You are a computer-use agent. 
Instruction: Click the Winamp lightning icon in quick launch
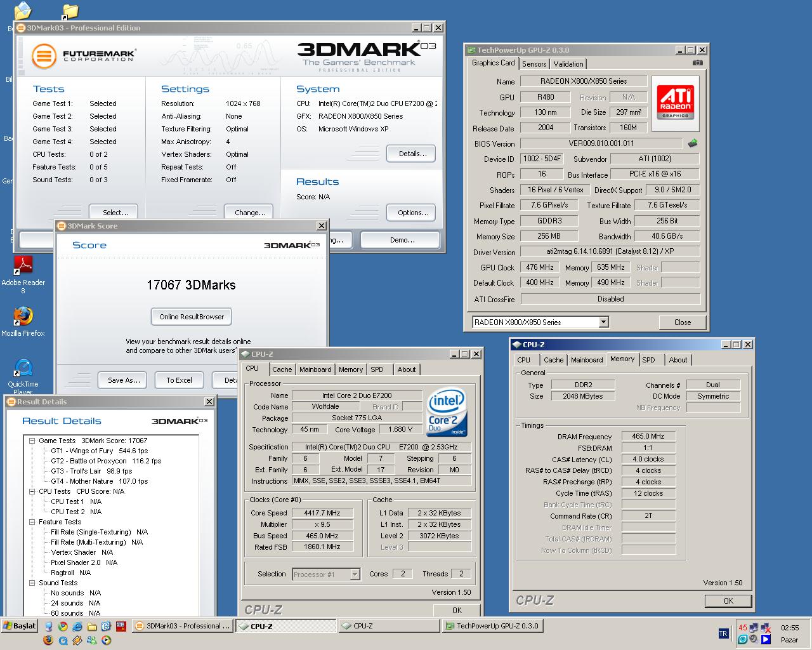77,640
